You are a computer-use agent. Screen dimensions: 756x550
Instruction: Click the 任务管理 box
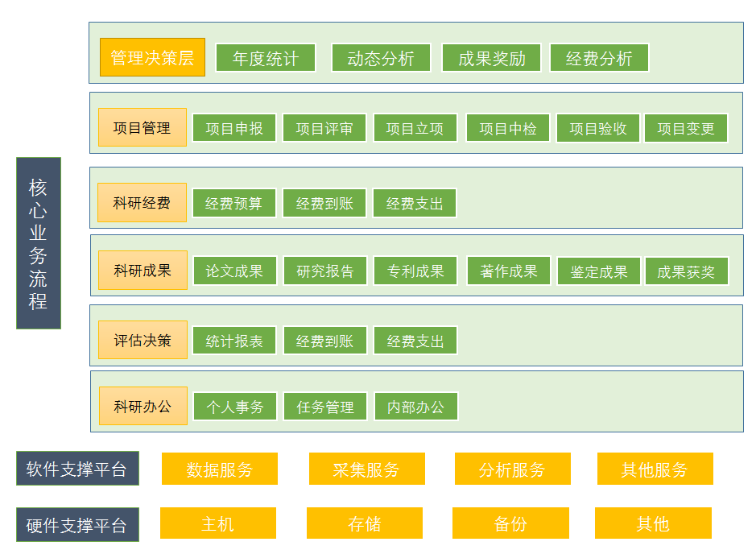pos(324,407)
